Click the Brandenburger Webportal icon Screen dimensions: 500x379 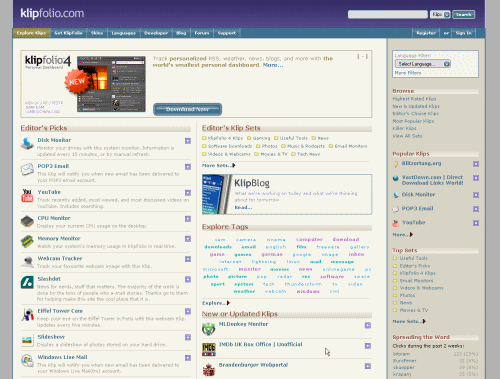click(x=208, y=369)
